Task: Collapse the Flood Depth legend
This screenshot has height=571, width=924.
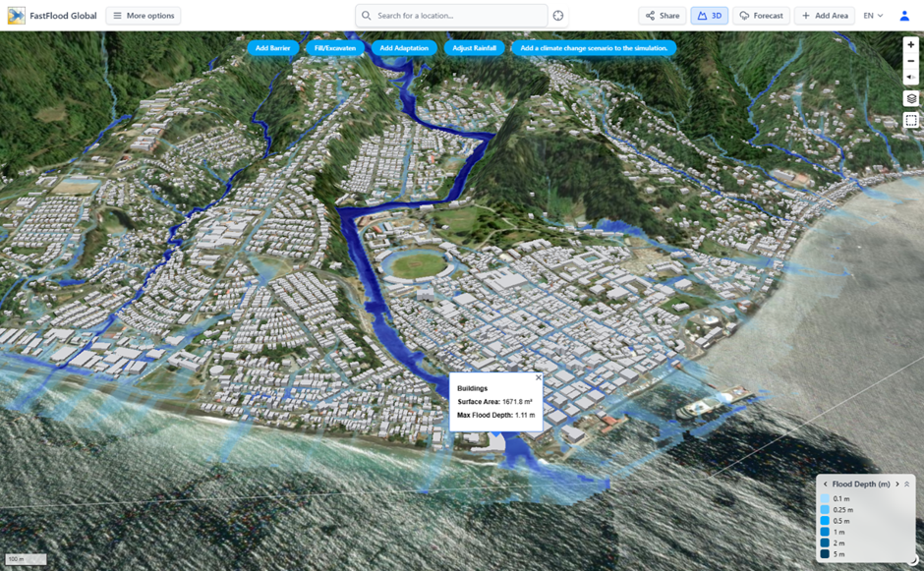Action: (907, 485)
